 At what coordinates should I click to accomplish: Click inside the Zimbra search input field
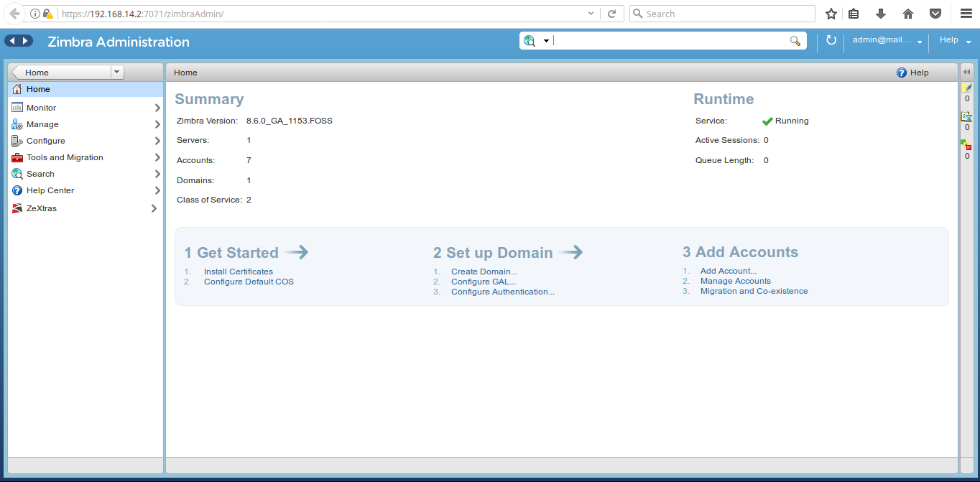click(x=670, y=41)
